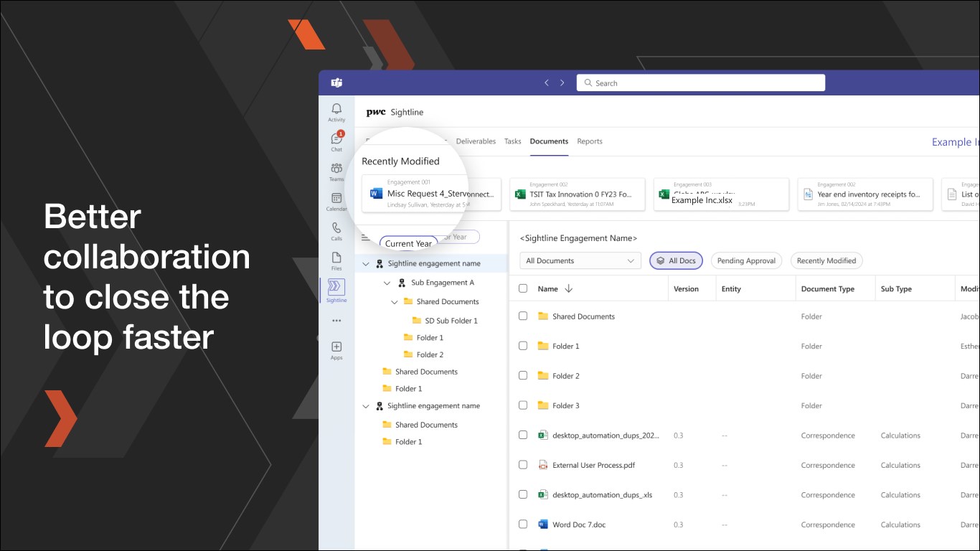Switch to the Deliverables tab
Viewport: 980px width, 551px height.
pyautogui.click(x=476, y=141)
